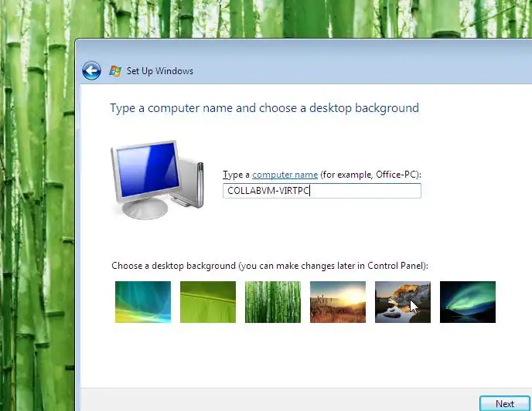Viewport: 532px width, 411px height.
Task: Choose the northern lights wallpaper
Action: click(468, 302)
